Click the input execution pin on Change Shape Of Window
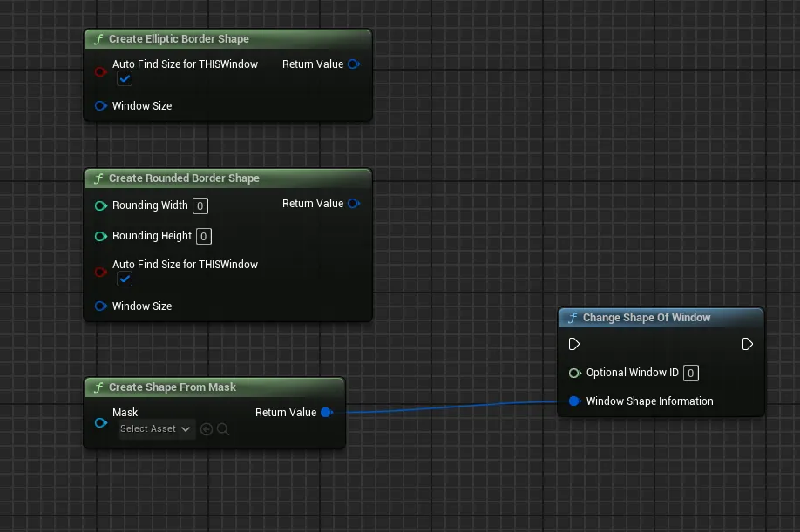The image size is (800, 532). 574,345
